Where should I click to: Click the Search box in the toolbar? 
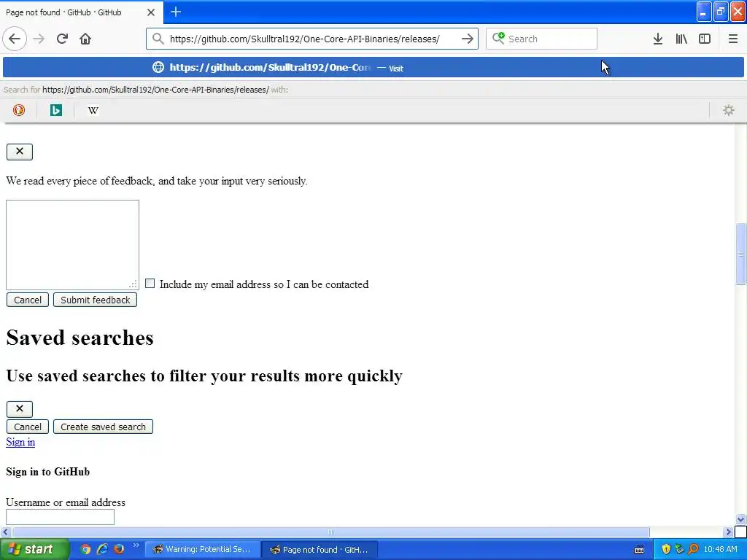tap(541, 39)
